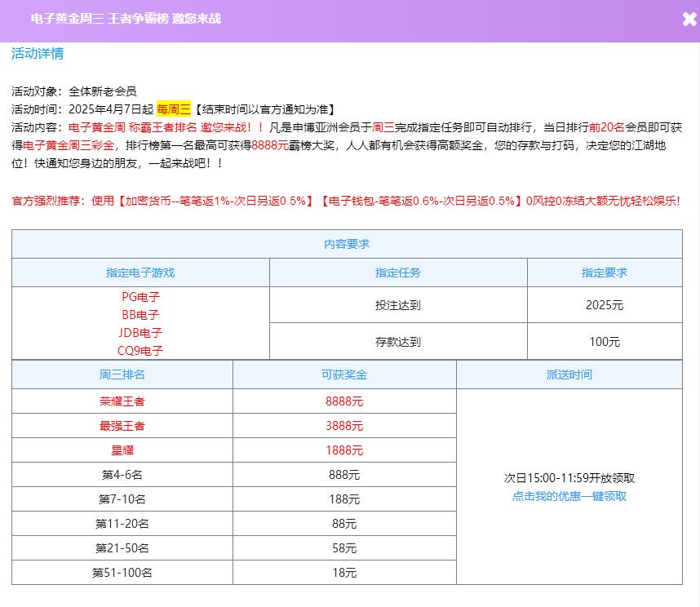Select the 第51-100名 ranking row
The height and width of the screenshot is (607, 700).
click(x=122, y=573)
